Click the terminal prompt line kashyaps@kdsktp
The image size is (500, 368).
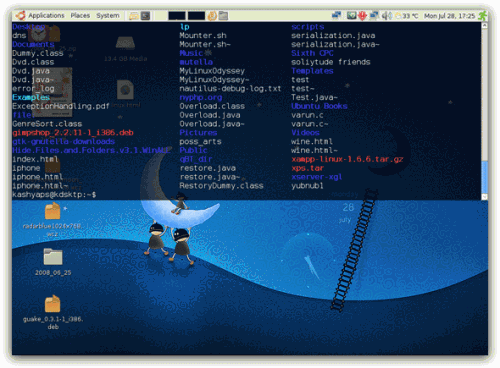[54, 194]
